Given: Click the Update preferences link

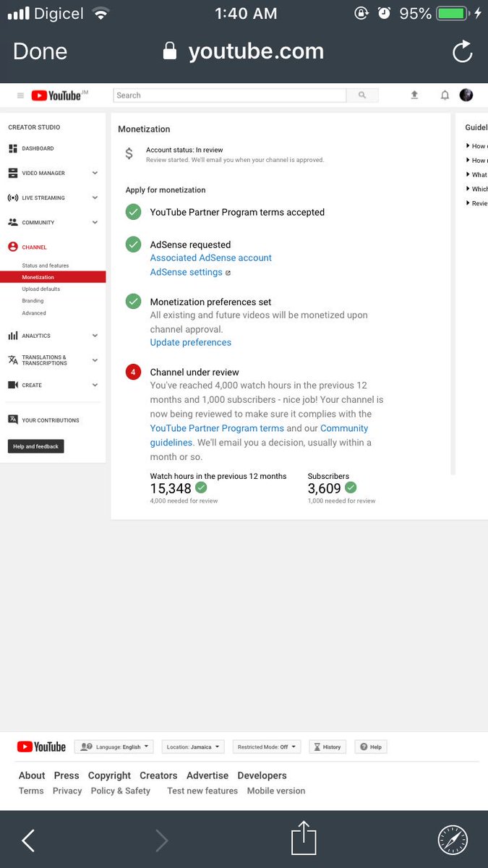Looking at the screenshot, I should pos(191,342).
